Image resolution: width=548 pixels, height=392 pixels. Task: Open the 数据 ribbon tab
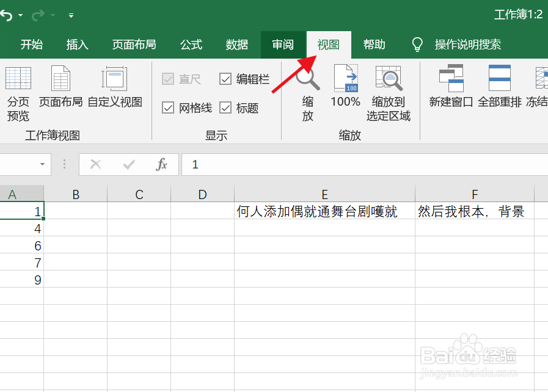236,45
